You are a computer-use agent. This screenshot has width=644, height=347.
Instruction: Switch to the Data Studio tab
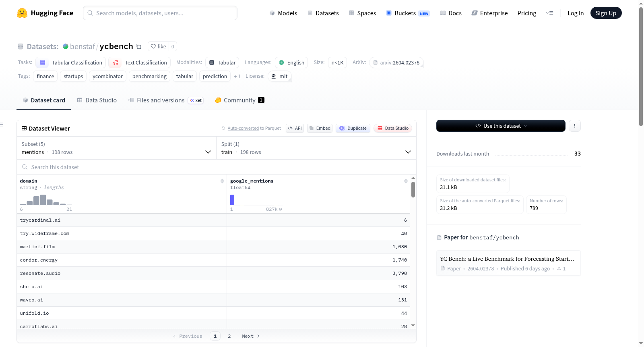point(97,100)
